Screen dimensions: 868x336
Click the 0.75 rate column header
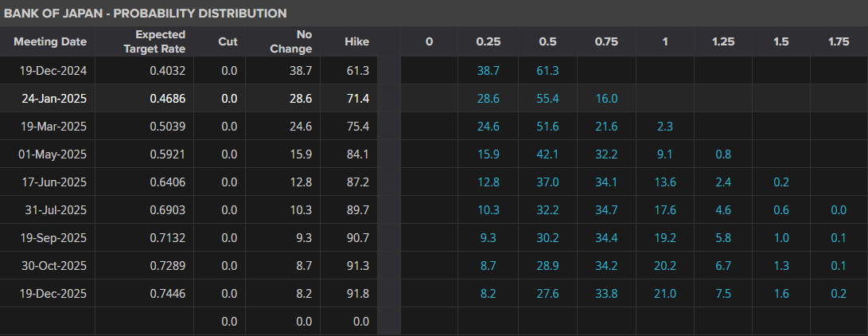tap(605, 41)
